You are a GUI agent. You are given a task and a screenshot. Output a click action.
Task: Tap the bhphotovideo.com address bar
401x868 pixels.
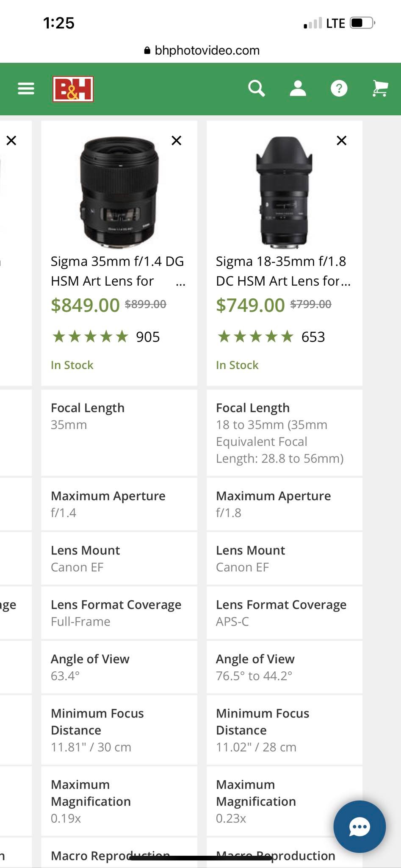pyautogui.click(x=202, y=50)
